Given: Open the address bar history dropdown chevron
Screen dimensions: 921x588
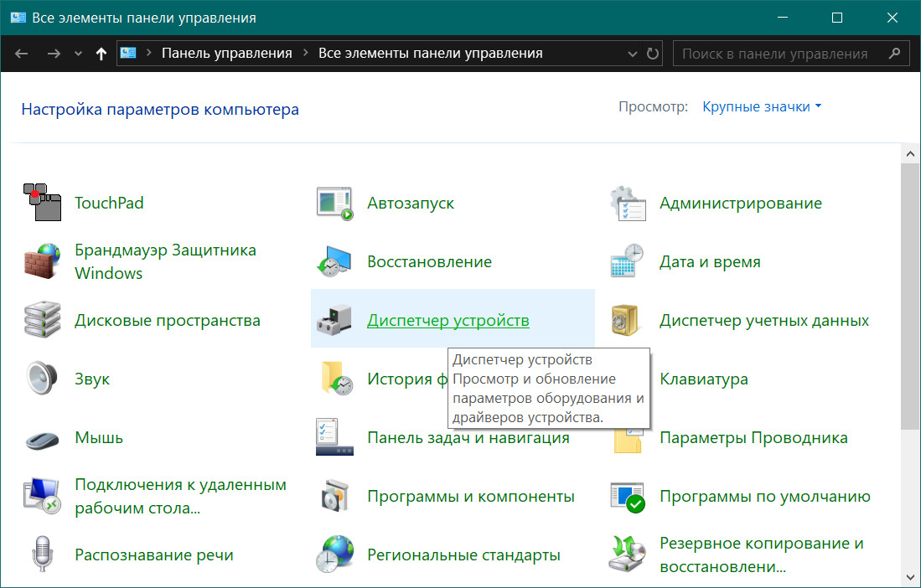Looking at the screenshot, I should [x=633, y=54].
